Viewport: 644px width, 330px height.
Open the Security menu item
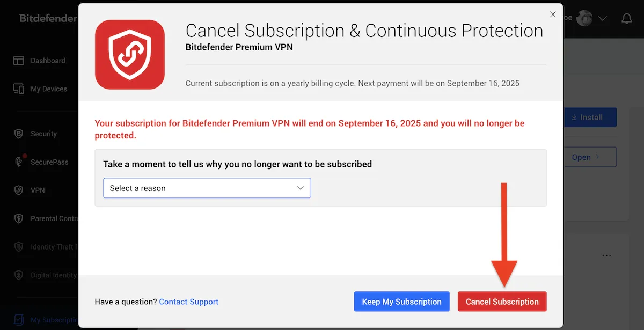point(43,134)
